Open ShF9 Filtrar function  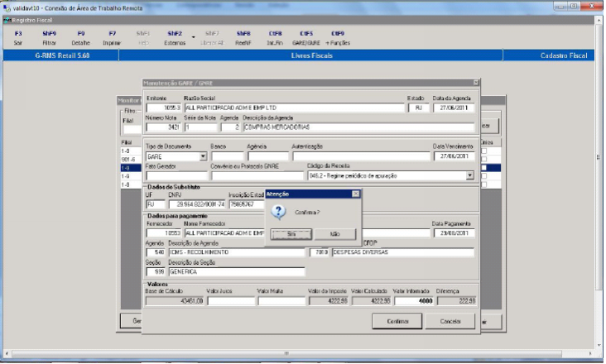tap(49, 38)
